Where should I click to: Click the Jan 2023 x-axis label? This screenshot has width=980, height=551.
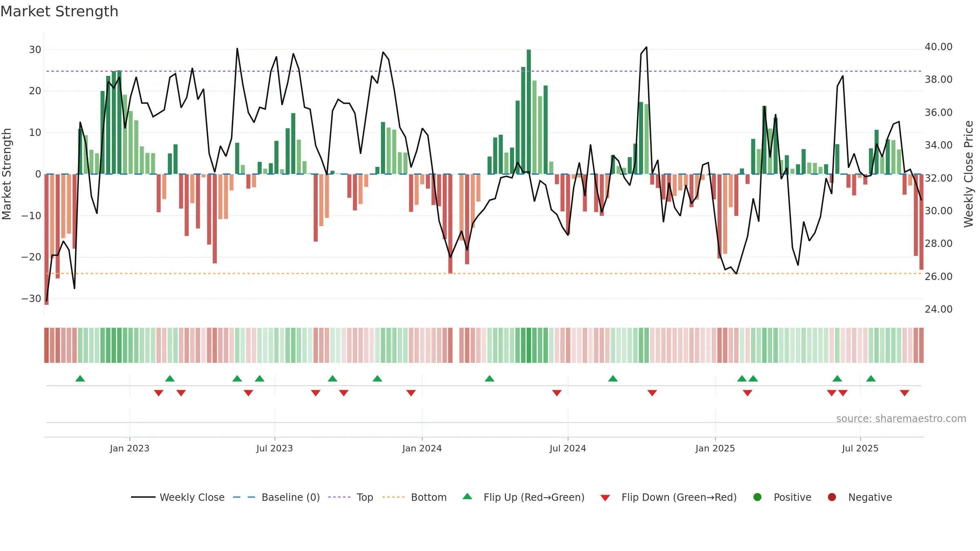point(129,449)
